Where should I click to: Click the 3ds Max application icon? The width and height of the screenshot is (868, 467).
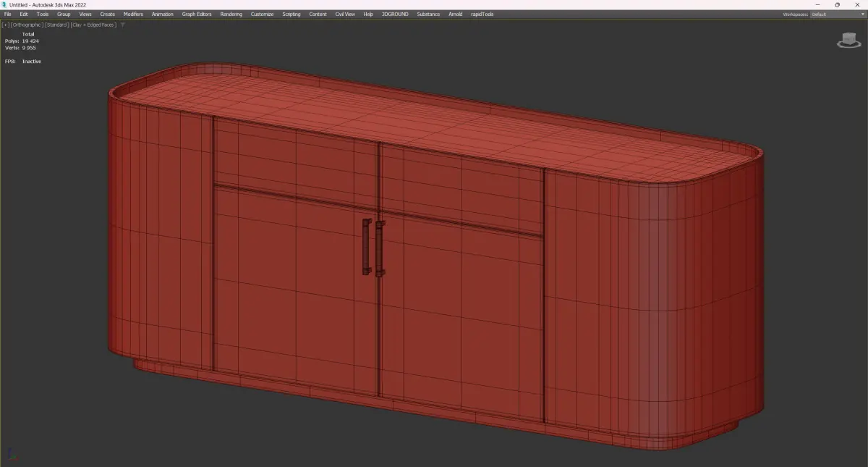coord(4,4)
